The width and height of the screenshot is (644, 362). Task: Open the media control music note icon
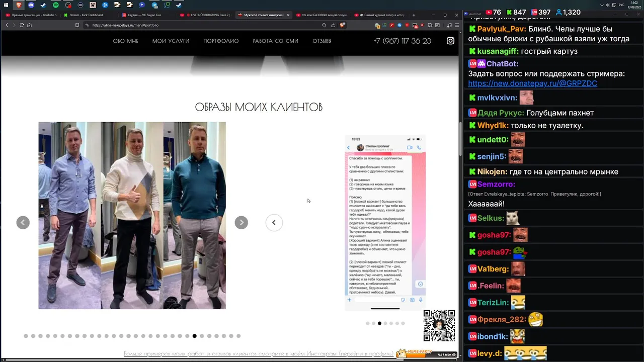click(449, 25)
